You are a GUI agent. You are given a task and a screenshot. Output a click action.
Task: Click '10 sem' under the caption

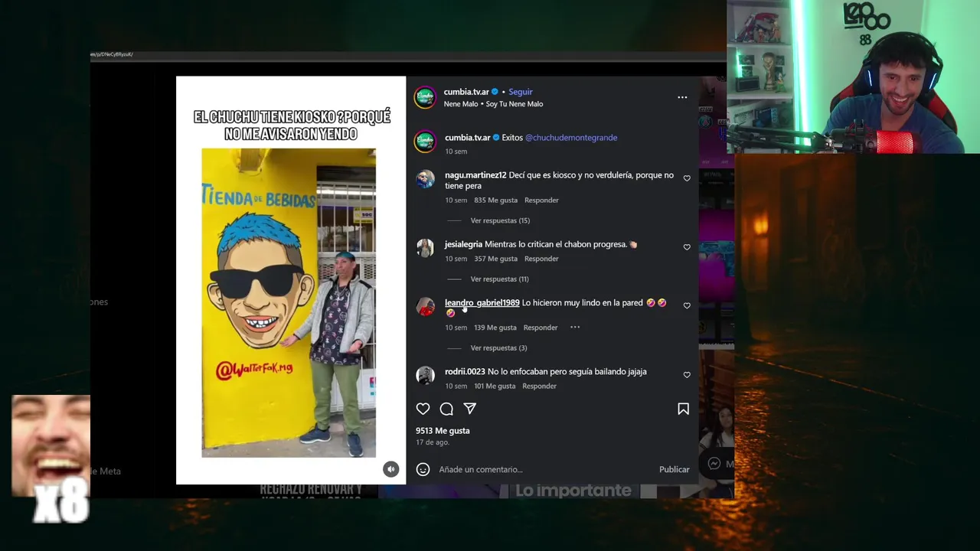(x=456, y=152)
